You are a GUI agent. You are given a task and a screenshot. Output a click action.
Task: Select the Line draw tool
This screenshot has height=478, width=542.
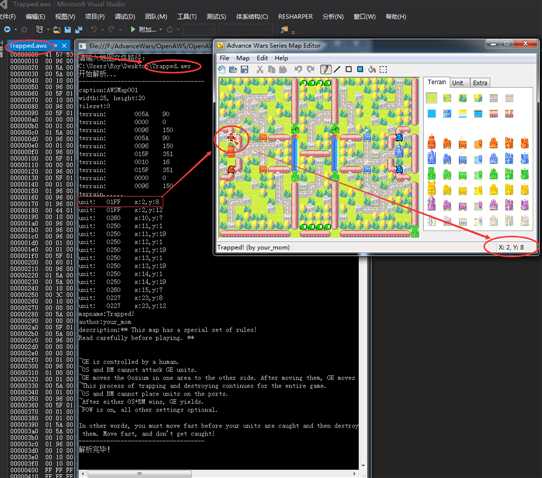[x=337, y=69]
